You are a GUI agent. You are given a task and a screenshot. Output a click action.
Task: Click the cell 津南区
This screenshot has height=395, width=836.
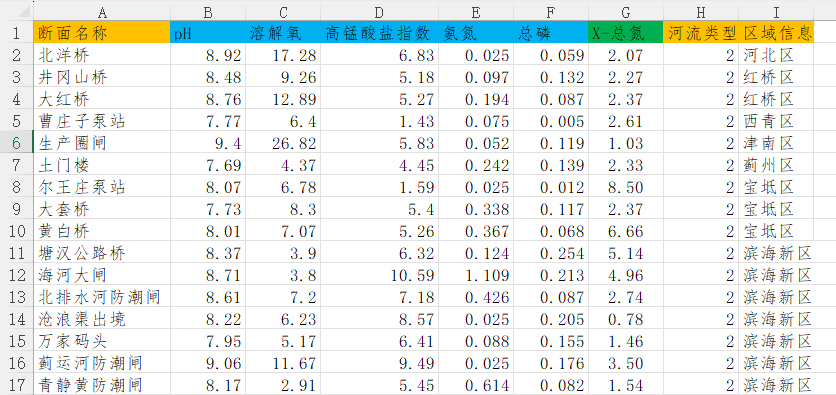tap(776, 143)
